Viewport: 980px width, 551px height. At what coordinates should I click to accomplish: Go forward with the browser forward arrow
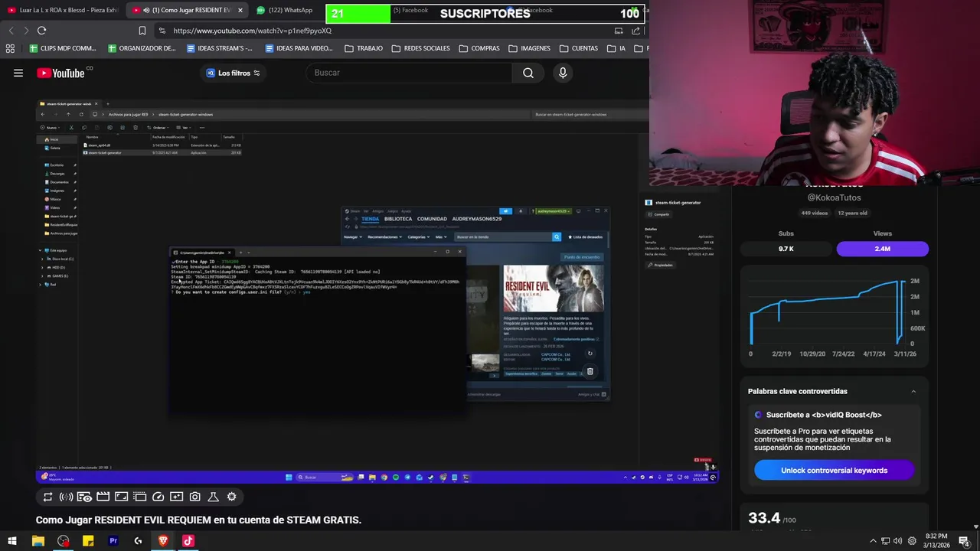coord(26,31)
